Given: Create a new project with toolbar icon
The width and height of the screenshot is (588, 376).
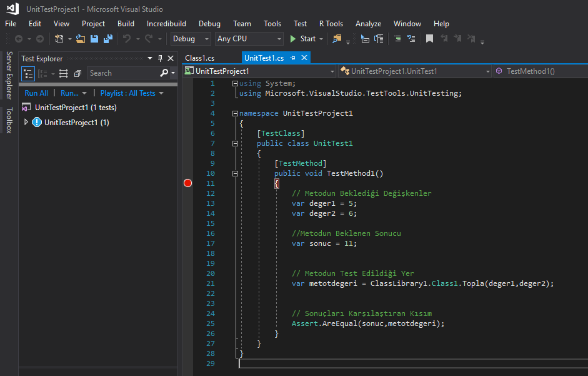Looking at the screenshot, I should (x=59, y=39).
